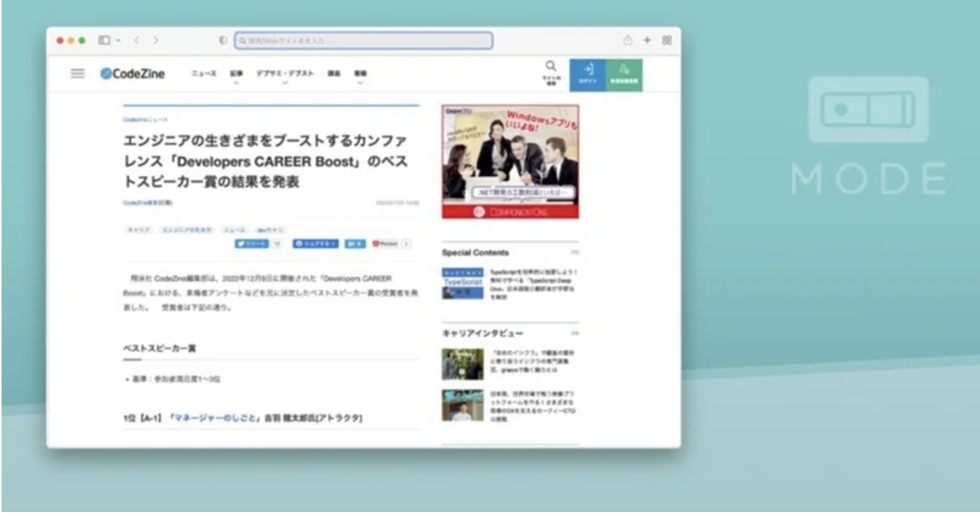The width and height of the screenshot is (980, 516).
Task: Click the Safari sidebar toggle icon
Action: pyautogui.click(x=104, y=40)
